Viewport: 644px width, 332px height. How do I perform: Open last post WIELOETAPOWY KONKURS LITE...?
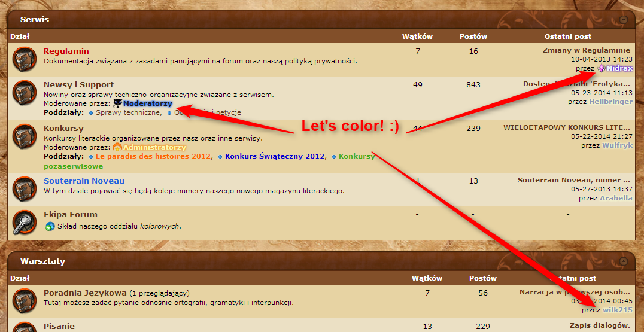click(566, 127)
